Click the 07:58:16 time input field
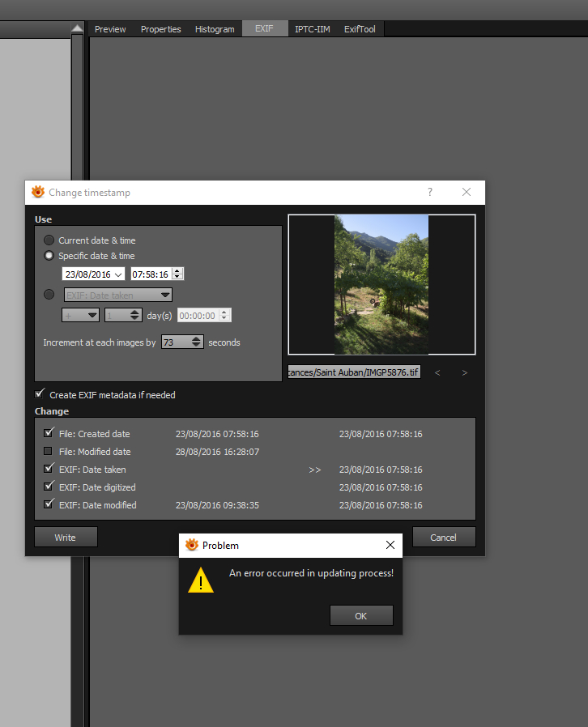 (x=151, y=274)
